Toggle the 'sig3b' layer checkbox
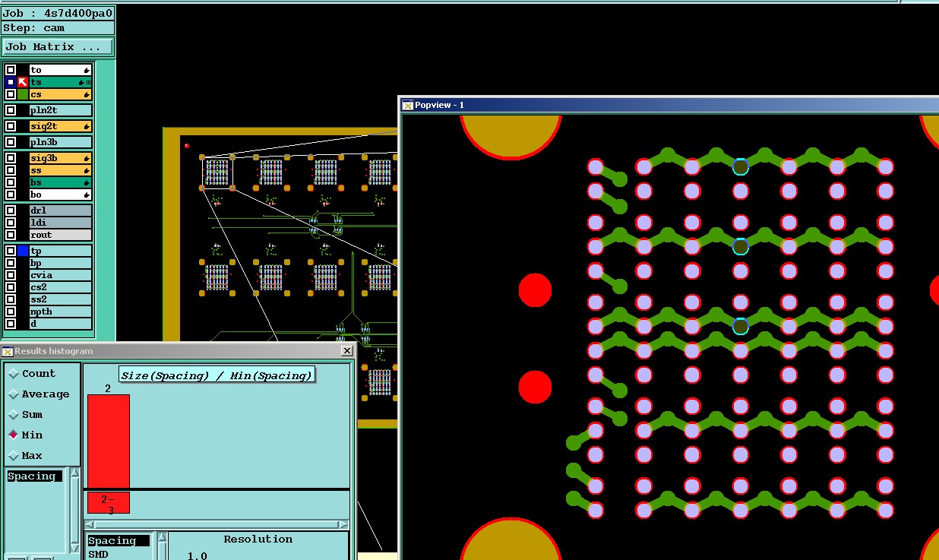The image size is (939, 560). (x=11, y=158)
